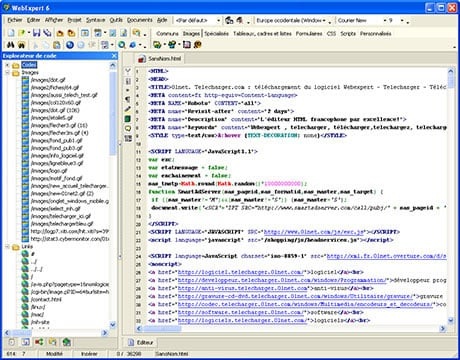
Task: Click the speech bubble comment icon
Action: coord(128,128)
